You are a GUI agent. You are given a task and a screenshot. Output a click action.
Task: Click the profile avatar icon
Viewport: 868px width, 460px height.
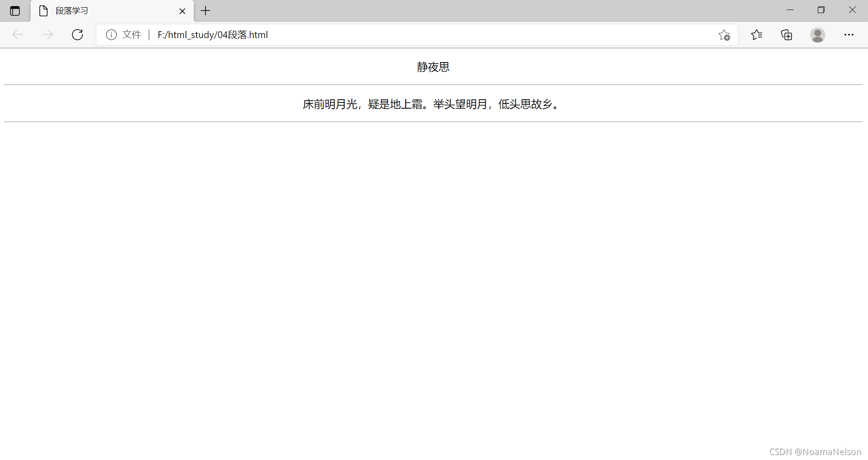pos(818,35)
